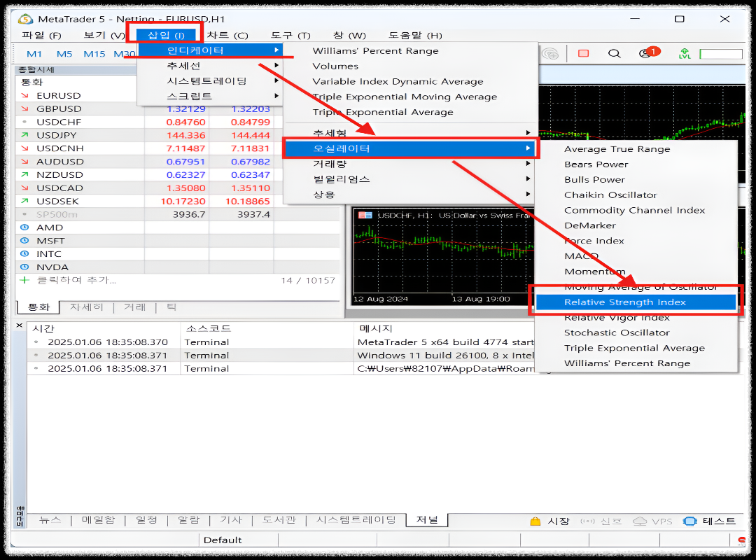Click the down arrow icon beside EURUSD
Viewport: 756px width, 560px height.
coord(24,95)
